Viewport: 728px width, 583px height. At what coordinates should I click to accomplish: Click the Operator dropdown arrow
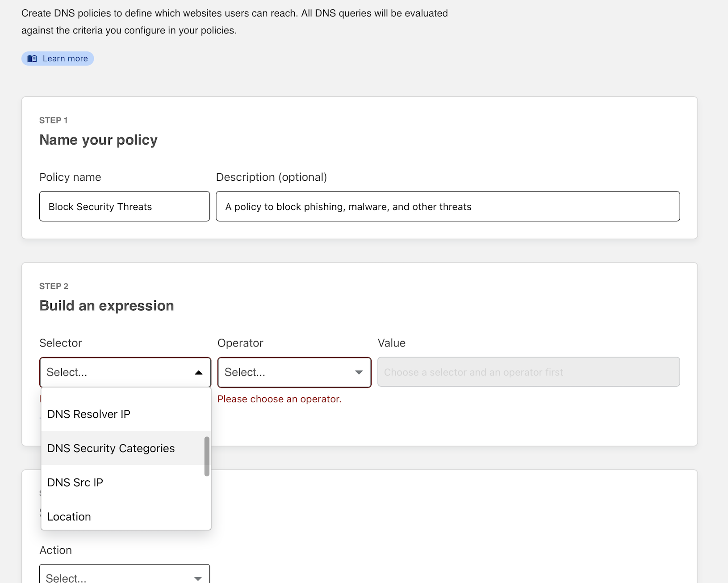(358, 372)
